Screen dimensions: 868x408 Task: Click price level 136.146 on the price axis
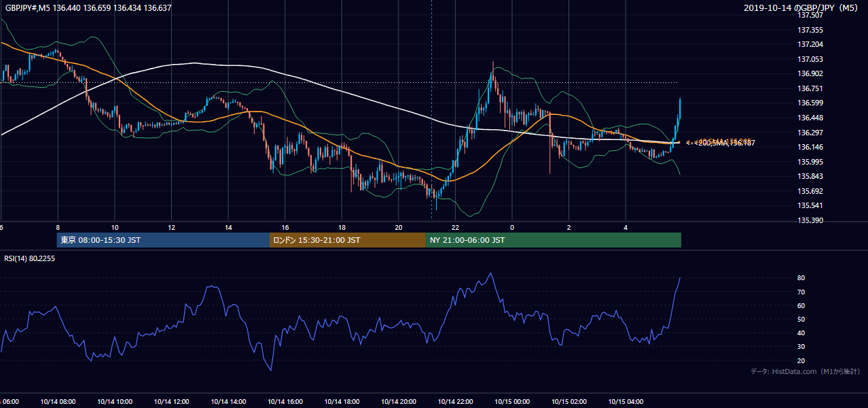point(811,147)
